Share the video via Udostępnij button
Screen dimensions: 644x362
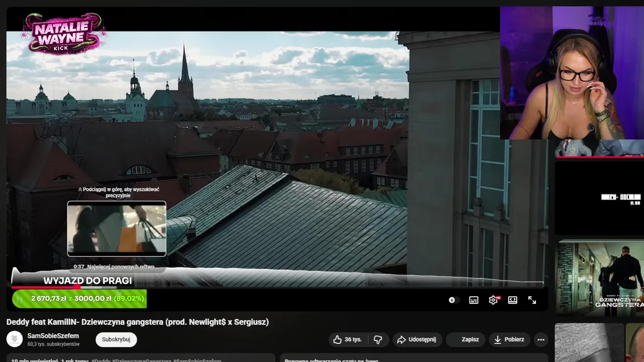417,339
